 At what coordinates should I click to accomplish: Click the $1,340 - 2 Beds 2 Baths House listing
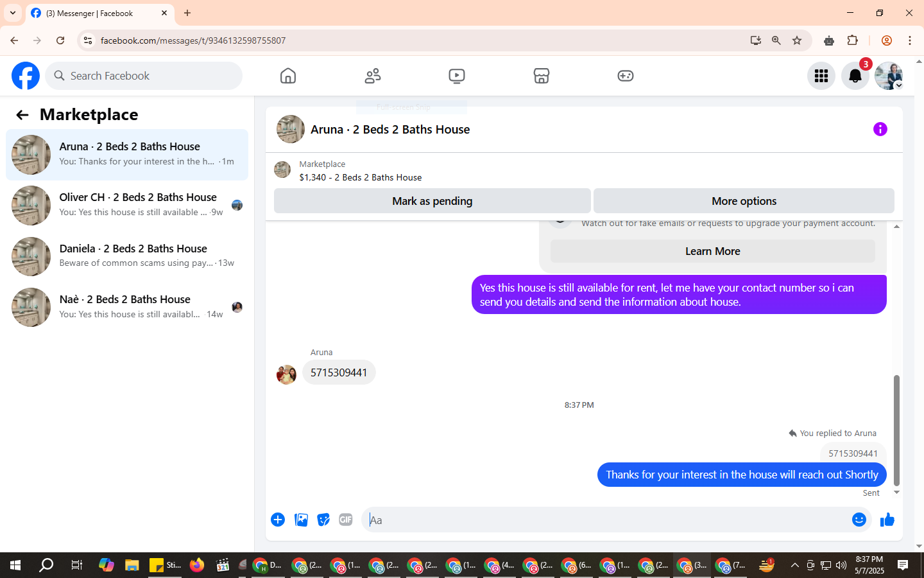coord(361,177)
